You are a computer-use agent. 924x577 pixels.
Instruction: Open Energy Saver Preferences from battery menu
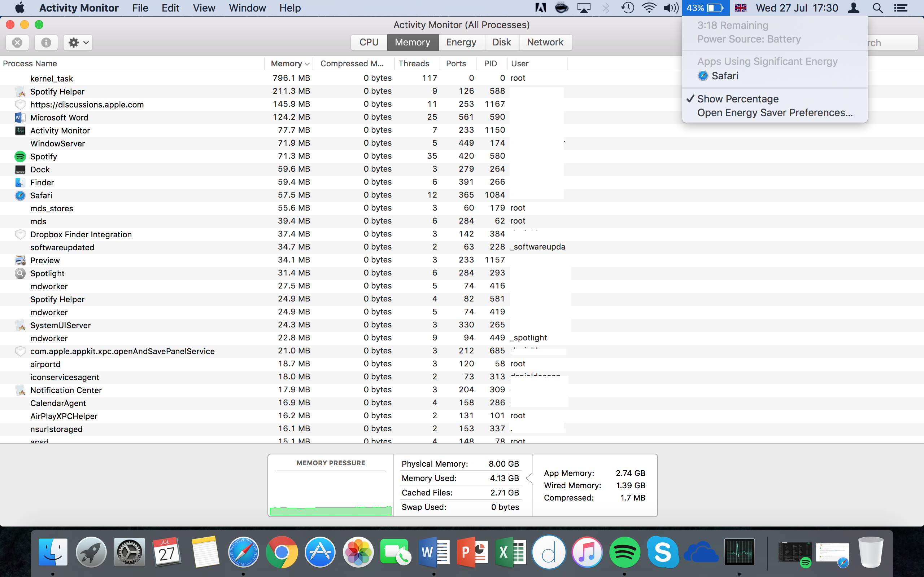click(x=774, y=112)
